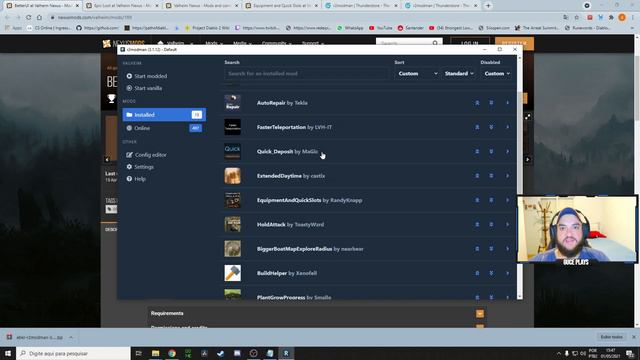Open the Disabled Custom dropdown
Image resolution: width=640 pixels, height=360 pixels.
point(497,73)
